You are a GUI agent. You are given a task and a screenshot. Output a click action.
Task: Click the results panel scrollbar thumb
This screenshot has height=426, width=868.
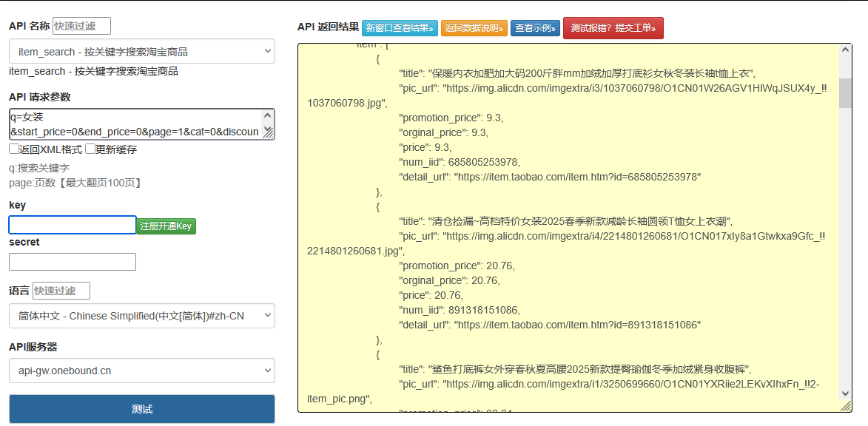(845, 92)
